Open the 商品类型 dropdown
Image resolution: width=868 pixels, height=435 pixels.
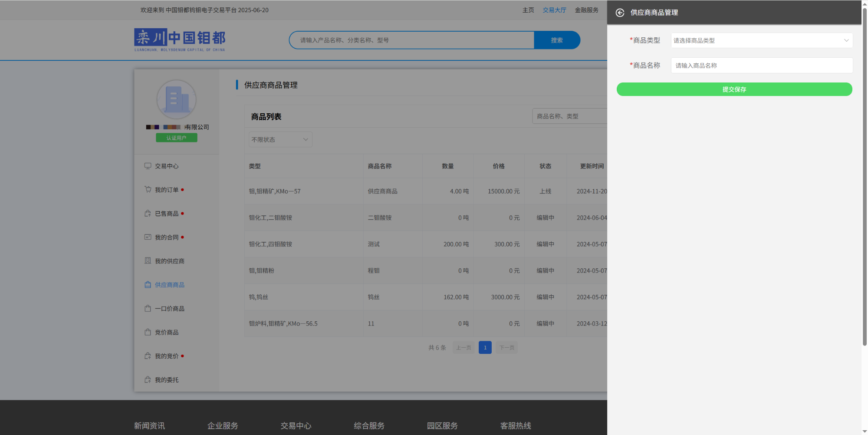[x=755, y=40]
